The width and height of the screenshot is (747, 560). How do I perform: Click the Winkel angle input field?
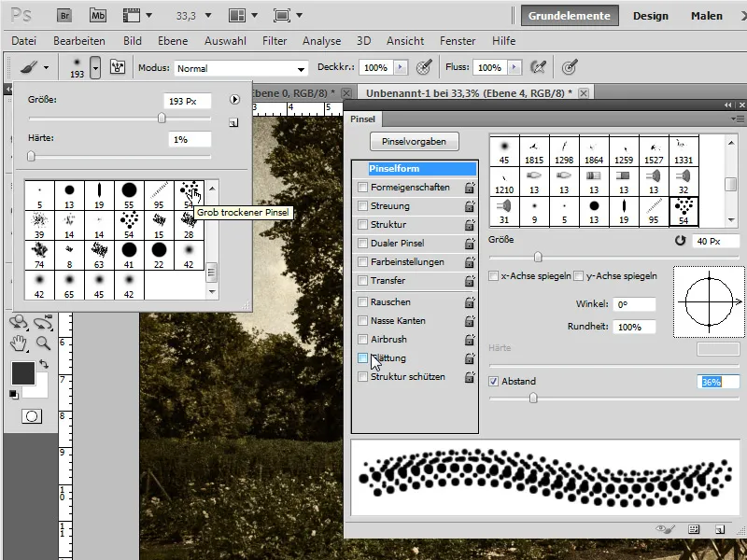pyautogui.click(x=634, y=304)
